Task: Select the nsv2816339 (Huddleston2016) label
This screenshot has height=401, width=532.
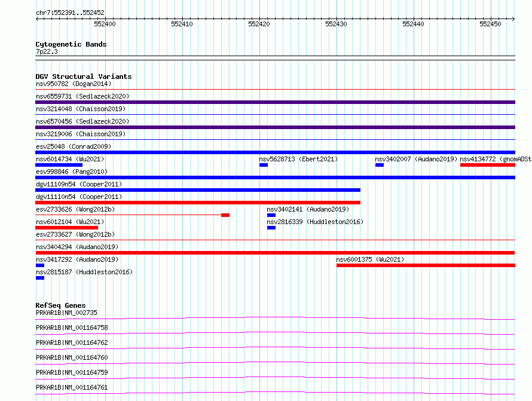Action: [x=315, y=222]
